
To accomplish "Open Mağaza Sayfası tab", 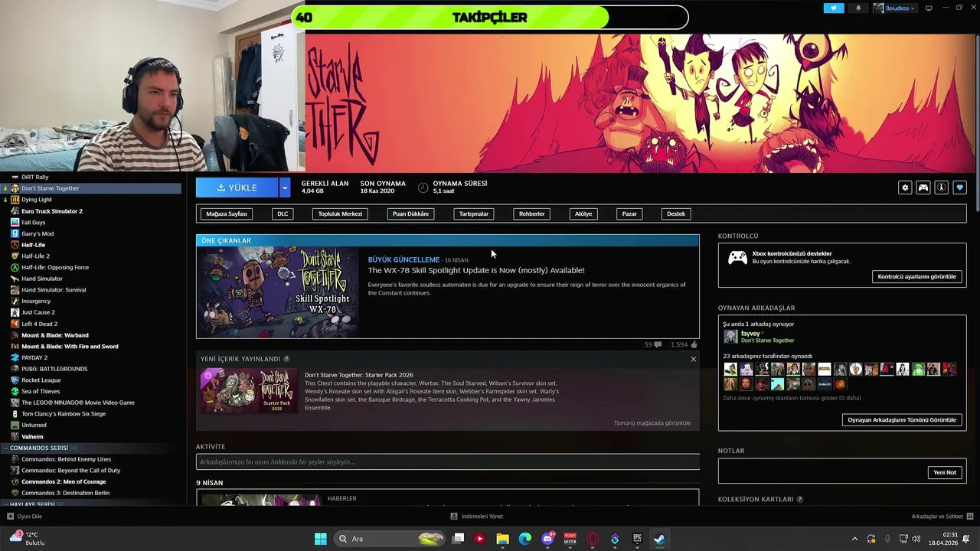I will 227,214.
